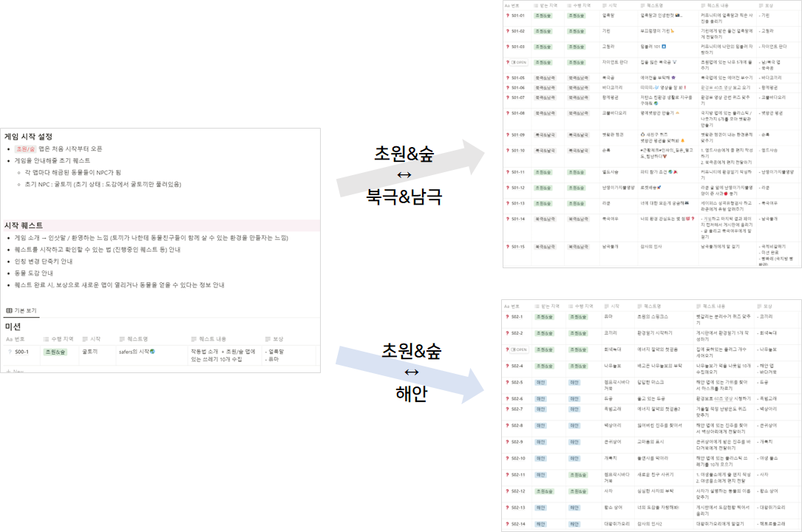Open the 기본 보기 table view tab
Image resolution: width=802 pixels, height=532 pixels.
[21, 311]
